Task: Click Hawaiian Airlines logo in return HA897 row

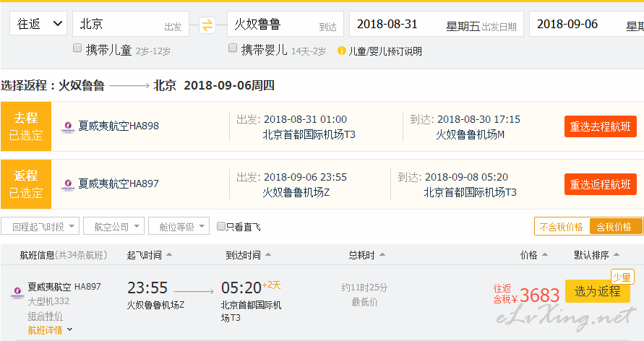Action: coord(68,185)
